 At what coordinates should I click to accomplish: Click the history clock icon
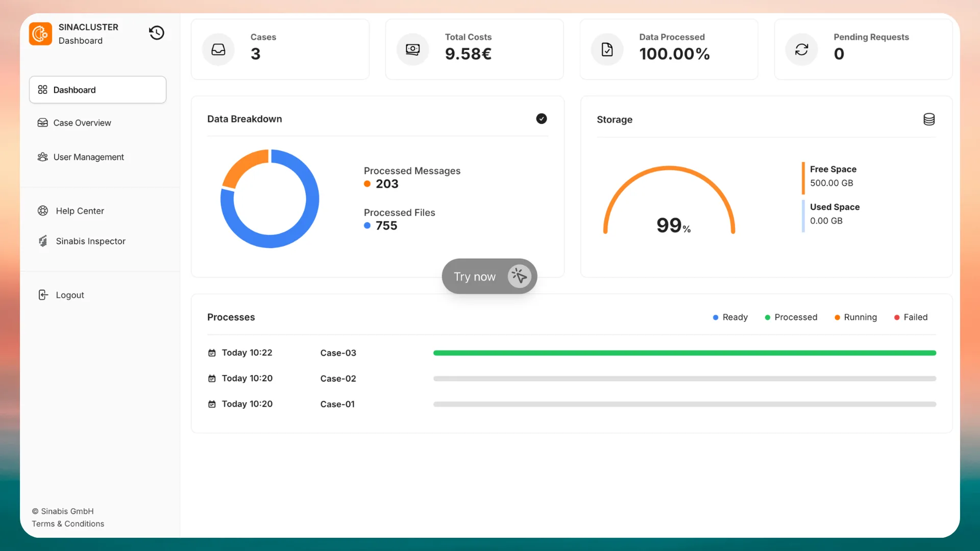coord(157,33)
